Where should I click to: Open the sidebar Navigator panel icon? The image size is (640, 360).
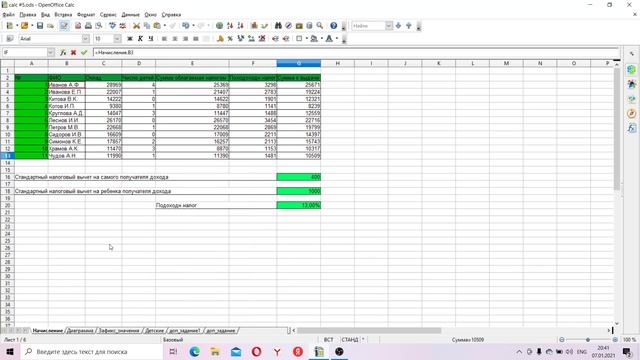tap(632, 113)
